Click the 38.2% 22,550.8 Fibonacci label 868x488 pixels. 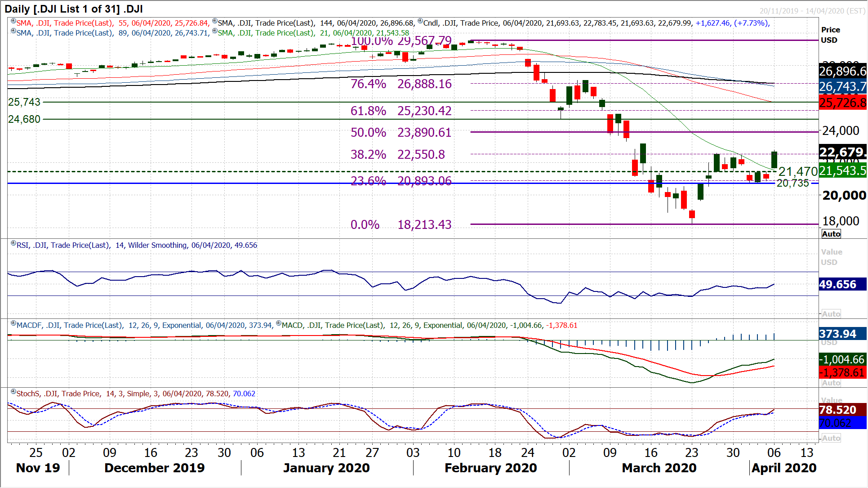click(x=398, y=154)
